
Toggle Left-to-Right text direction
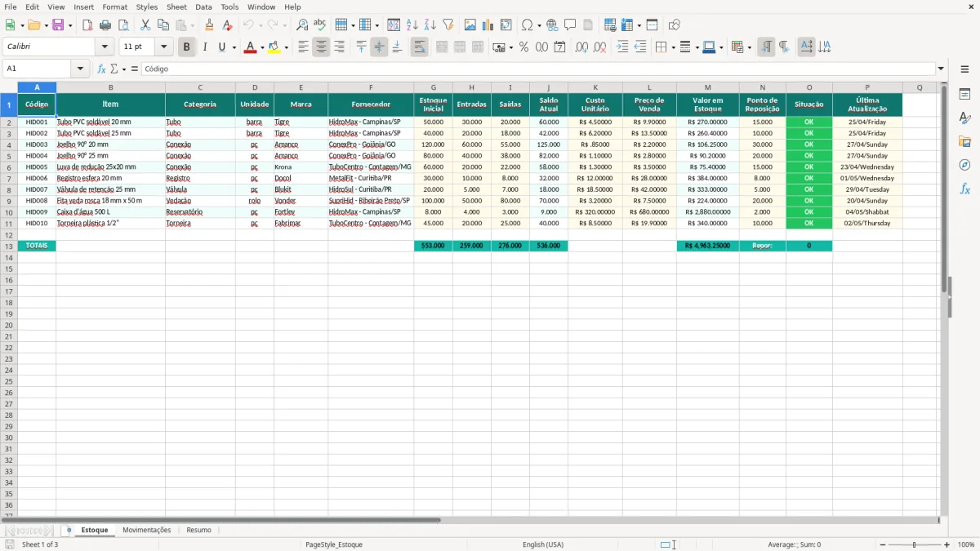766,47
